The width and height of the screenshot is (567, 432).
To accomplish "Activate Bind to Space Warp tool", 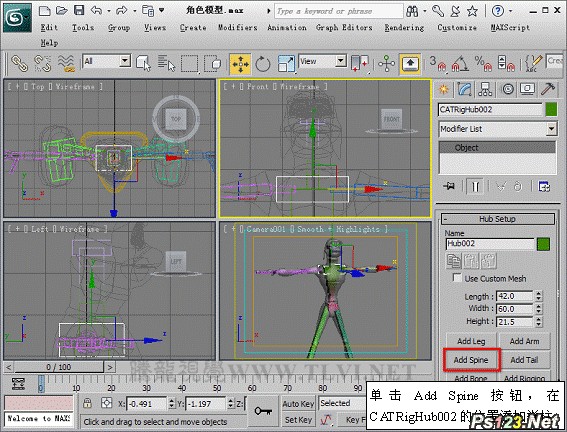I will [x=67, y=63].
